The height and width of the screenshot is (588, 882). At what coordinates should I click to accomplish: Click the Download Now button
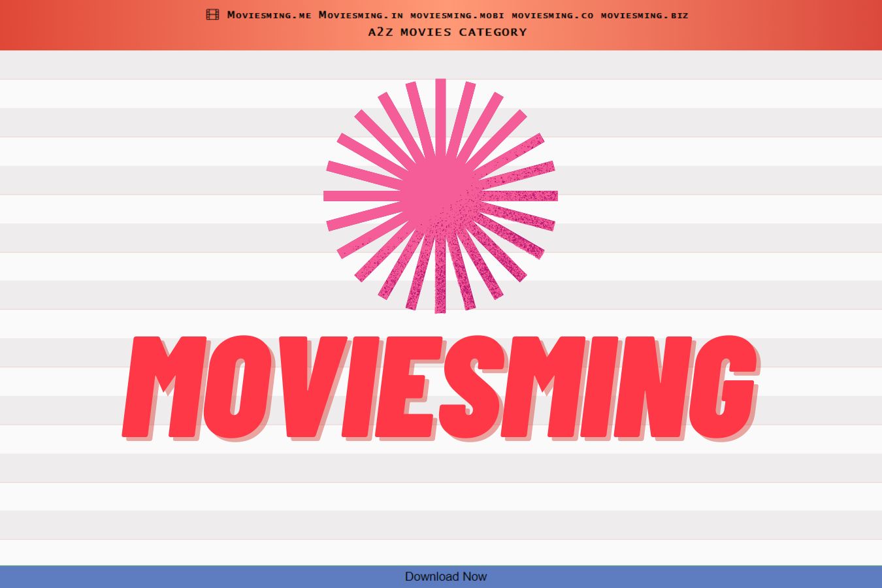point(441,577)
